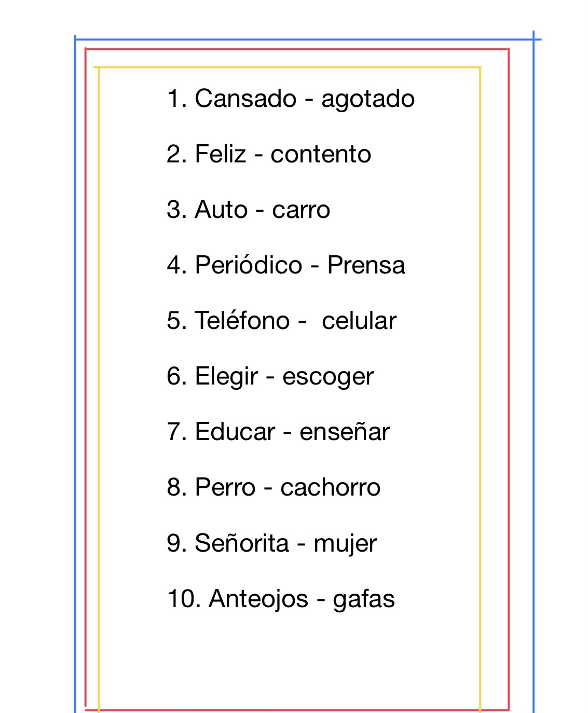Viewport: 588px width, 713px height.
Task: Click the blue outer border top line
Action: point(308,39)
